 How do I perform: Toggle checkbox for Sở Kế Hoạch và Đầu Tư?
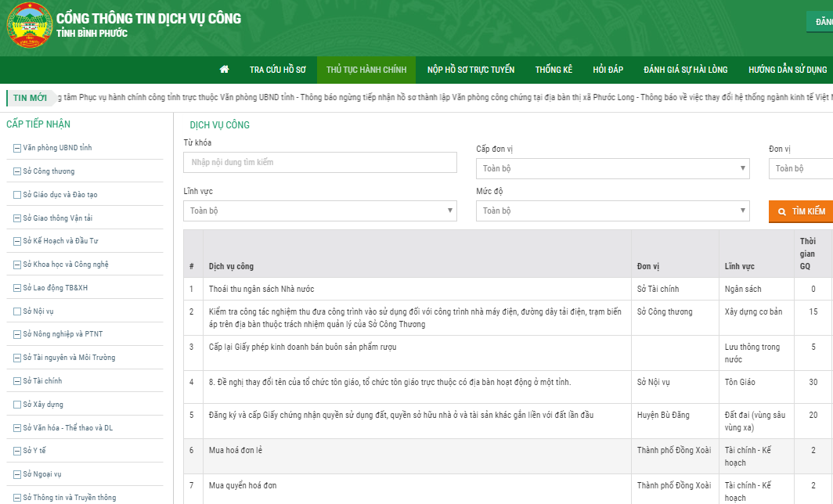click(x=17, y=241)
